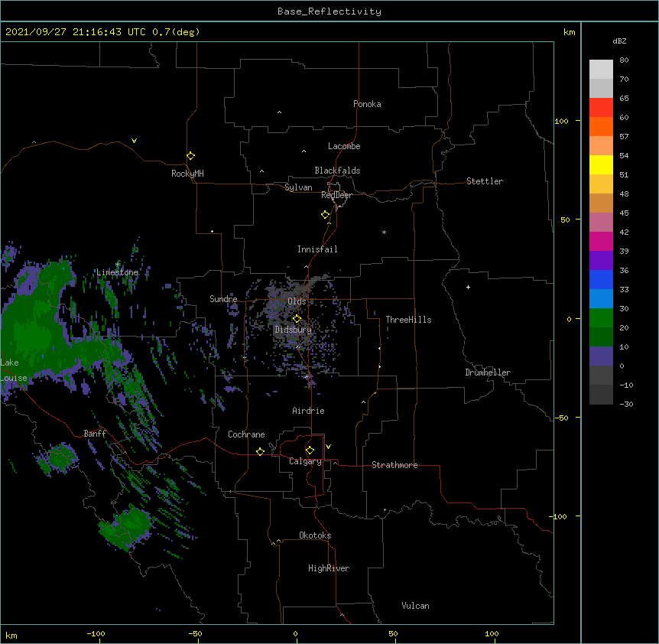Click the km unit label at top right
This screenshot has width=659, height=644.
(x=569, y=32)
